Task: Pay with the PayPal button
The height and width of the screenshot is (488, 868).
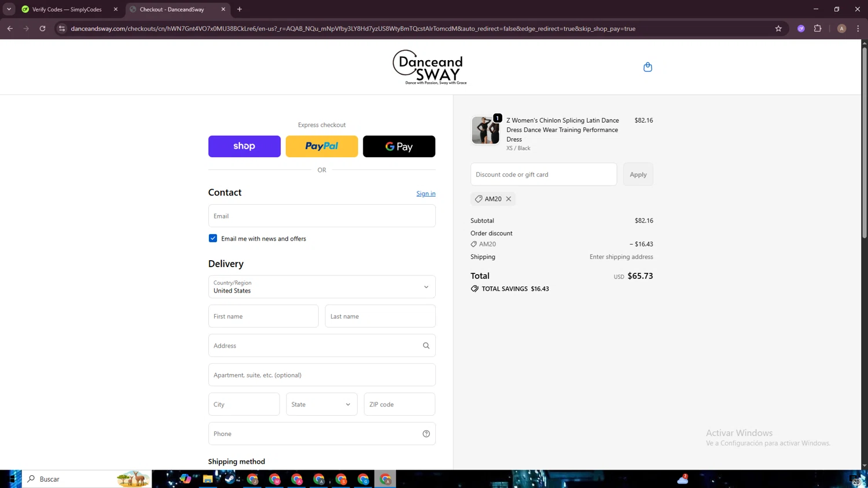Action: point(322,146)
